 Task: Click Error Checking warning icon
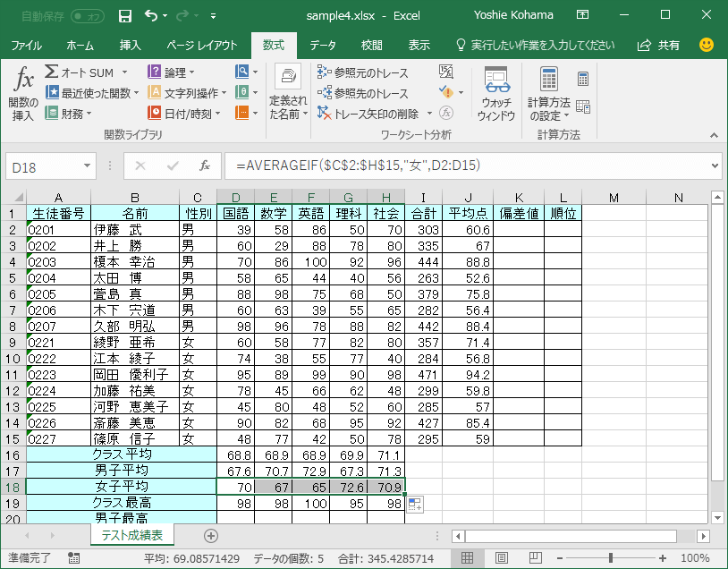[446, 92]
